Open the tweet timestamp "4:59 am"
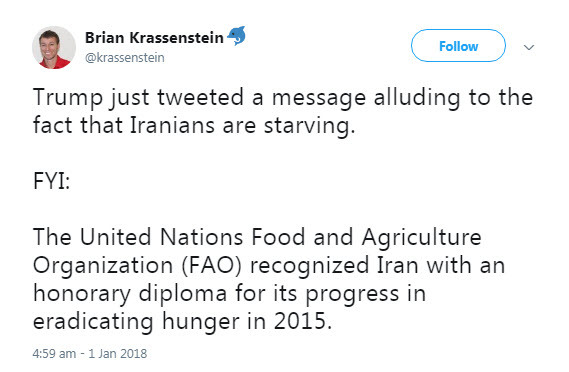The width and height of the screenshot is (569, 372). (x=54, y=353)
